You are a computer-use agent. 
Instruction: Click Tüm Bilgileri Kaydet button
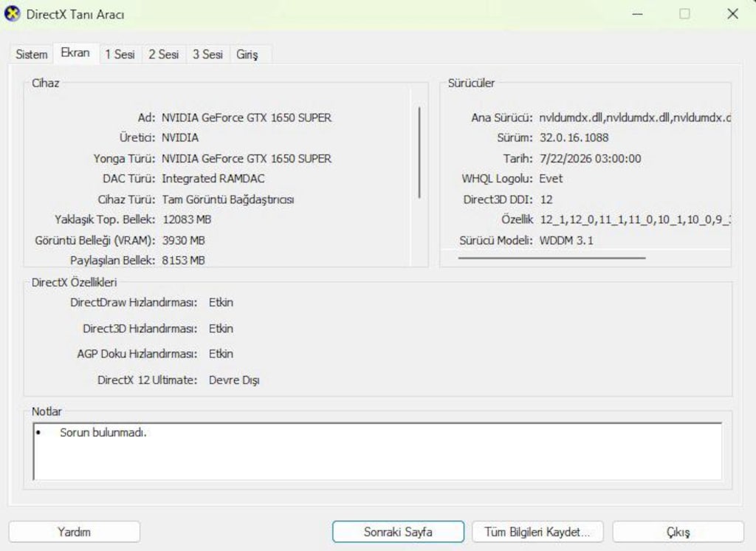click(x=537, y=532)
